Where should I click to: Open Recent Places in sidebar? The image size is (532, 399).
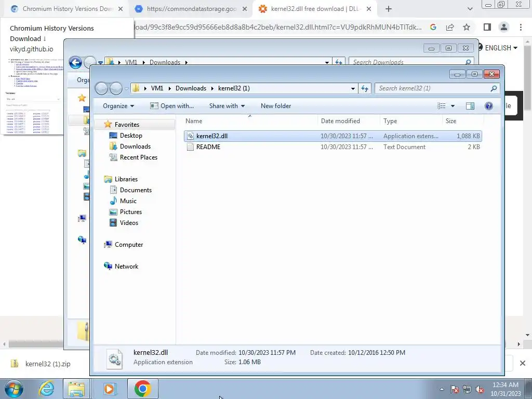pos(138,157)
